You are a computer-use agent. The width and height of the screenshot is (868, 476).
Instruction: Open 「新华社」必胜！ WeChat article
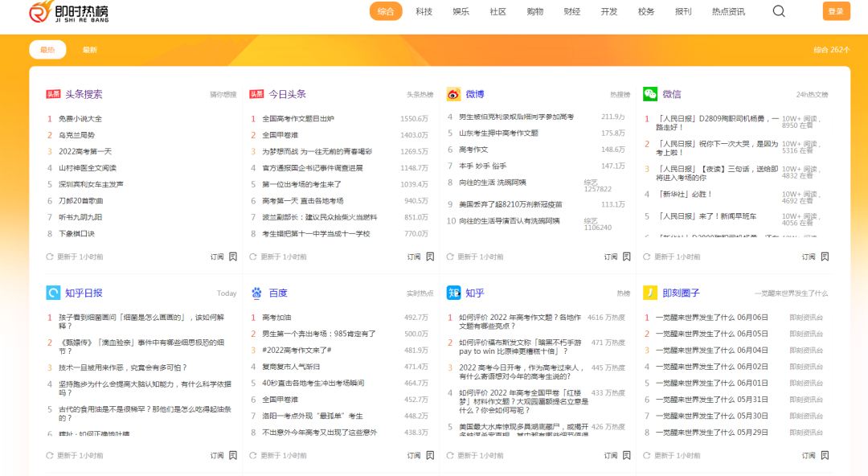coord(684,194)
